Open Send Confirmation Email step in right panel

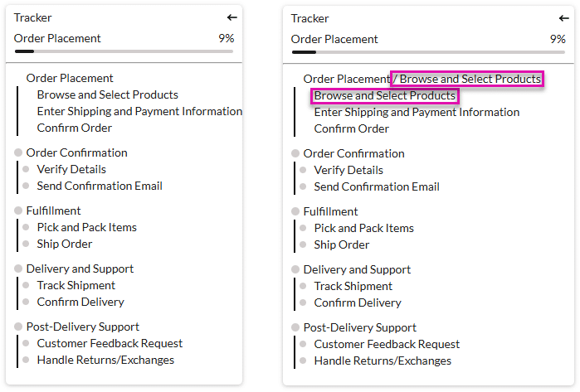(377, 186)
